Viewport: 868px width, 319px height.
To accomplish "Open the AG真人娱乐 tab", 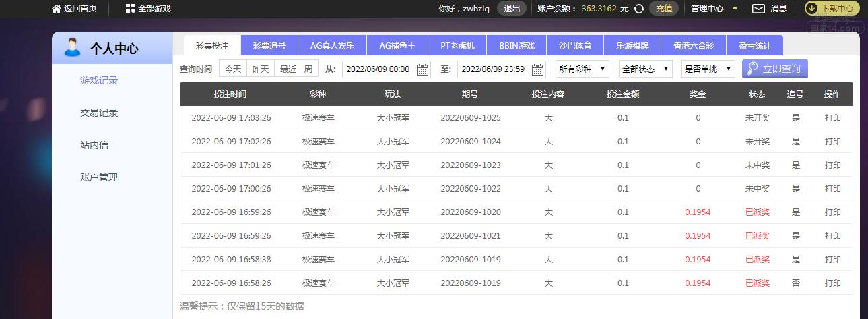I will point(332,46).
